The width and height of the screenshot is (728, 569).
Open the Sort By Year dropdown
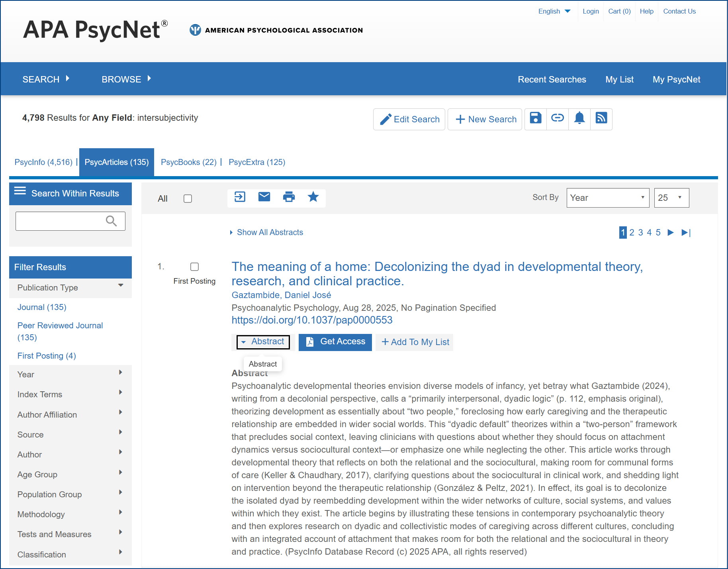(x=608, y=198)
